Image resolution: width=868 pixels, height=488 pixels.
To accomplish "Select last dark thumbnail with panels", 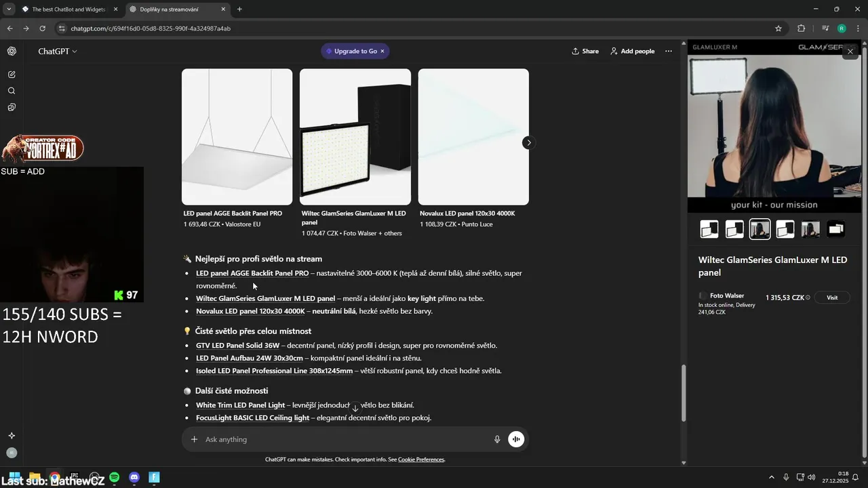I will [x=836, y=229].
